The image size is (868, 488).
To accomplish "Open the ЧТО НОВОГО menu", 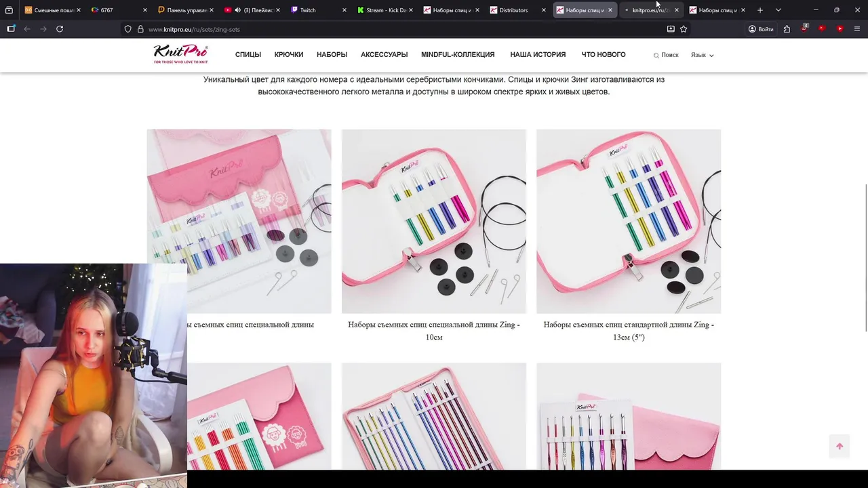I will coord(604,55).
